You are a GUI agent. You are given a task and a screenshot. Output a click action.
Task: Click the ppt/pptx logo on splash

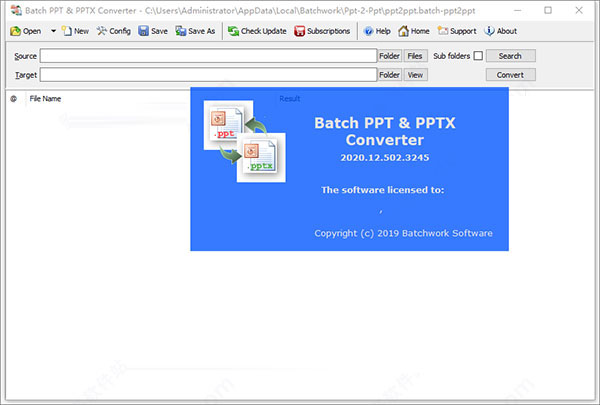click(x=245, y=141)
